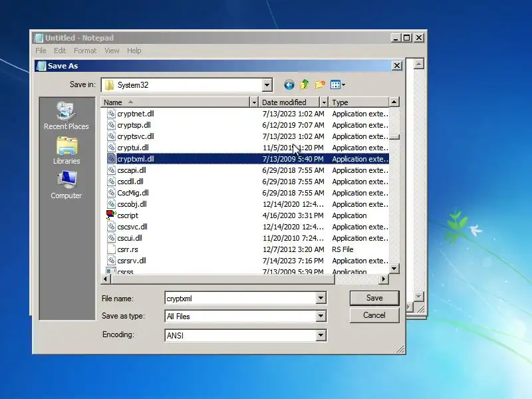Viewport: 532px width, 399px height.
Task: Click the Cancel button
Action: click(374, 315)
